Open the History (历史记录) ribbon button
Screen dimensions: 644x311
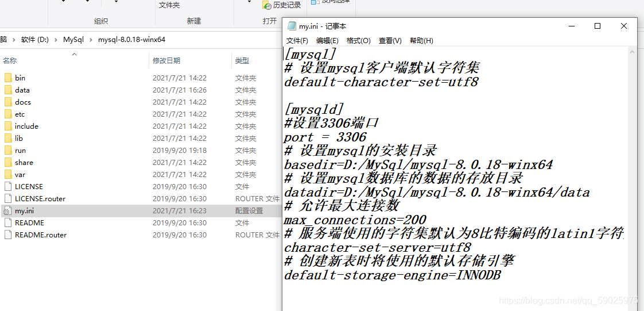coord(282,5)
